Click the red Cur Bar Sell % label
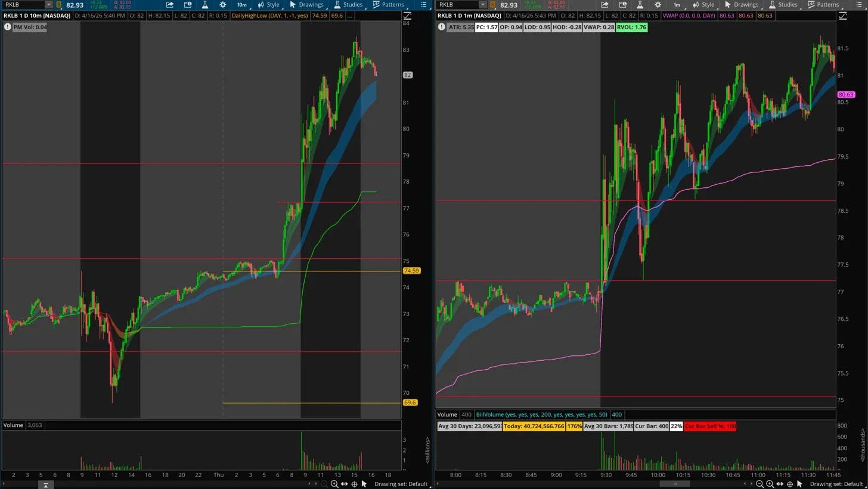 point(710,426)
